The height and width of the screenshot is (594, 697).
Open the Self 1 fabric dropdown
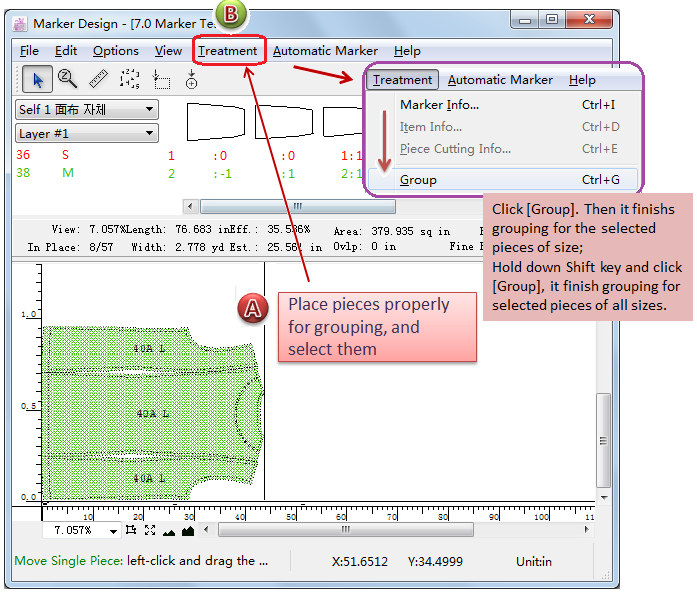point(87,109)
